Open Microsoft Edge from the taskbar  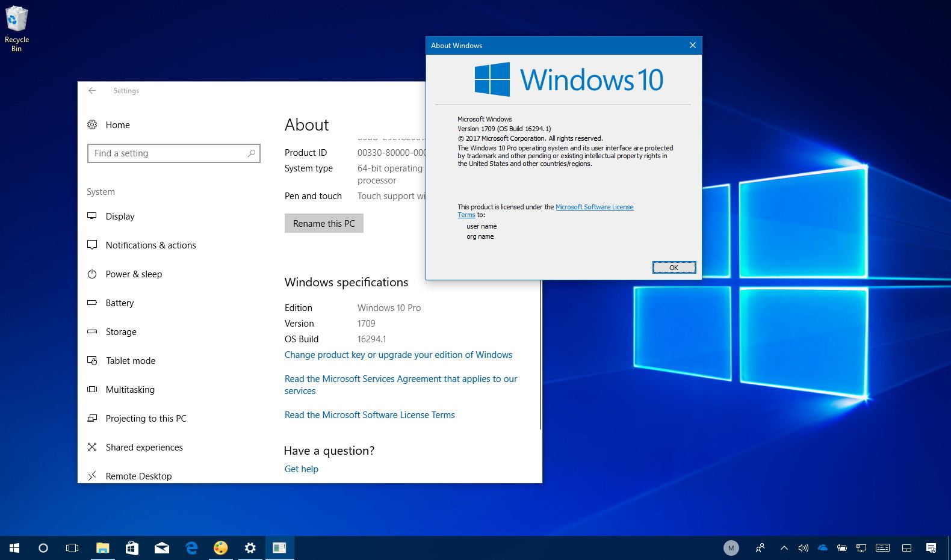pos(191,548)
